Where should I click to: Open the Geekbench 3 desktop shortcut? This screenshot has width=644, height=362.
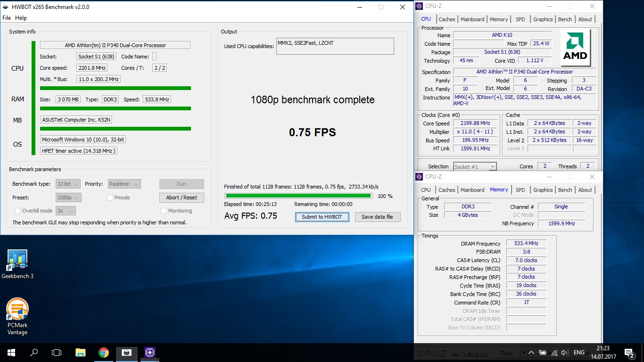click(x=17, y=264)
